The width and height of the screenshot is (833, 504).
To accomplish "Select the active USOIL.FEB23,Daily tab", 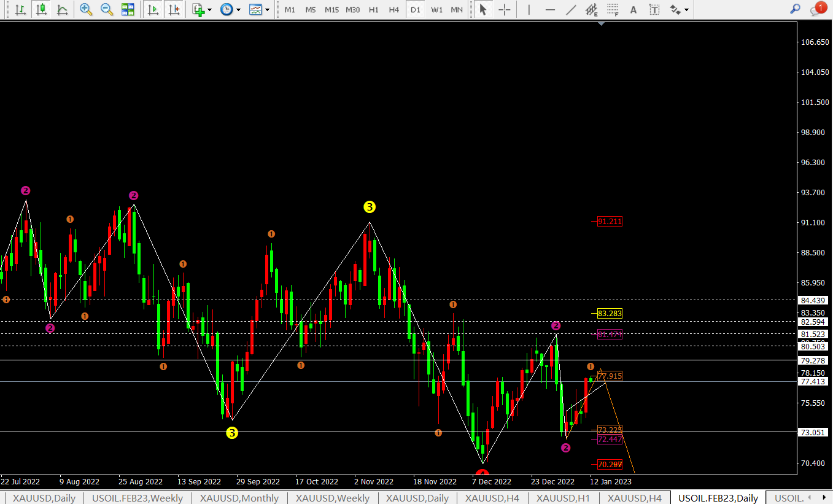I will [718, 498].
